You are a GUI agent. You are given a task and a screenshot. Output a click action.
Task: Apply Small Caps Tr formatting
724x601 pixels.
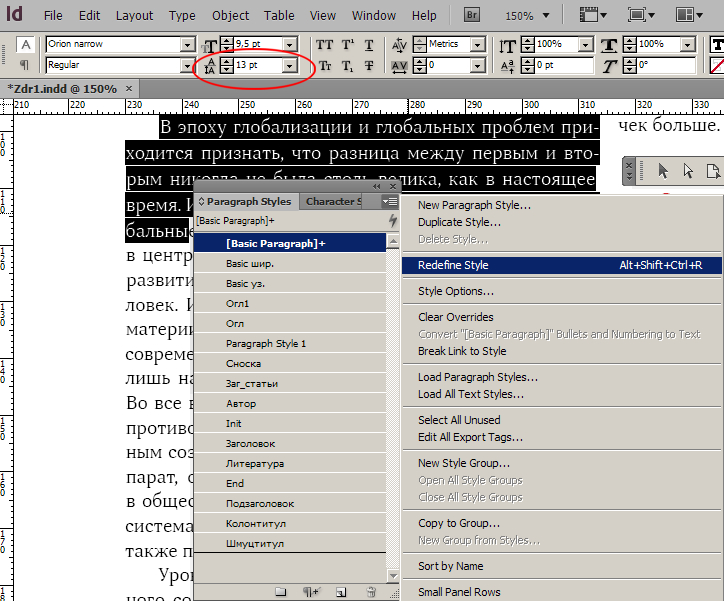[325, 66]
